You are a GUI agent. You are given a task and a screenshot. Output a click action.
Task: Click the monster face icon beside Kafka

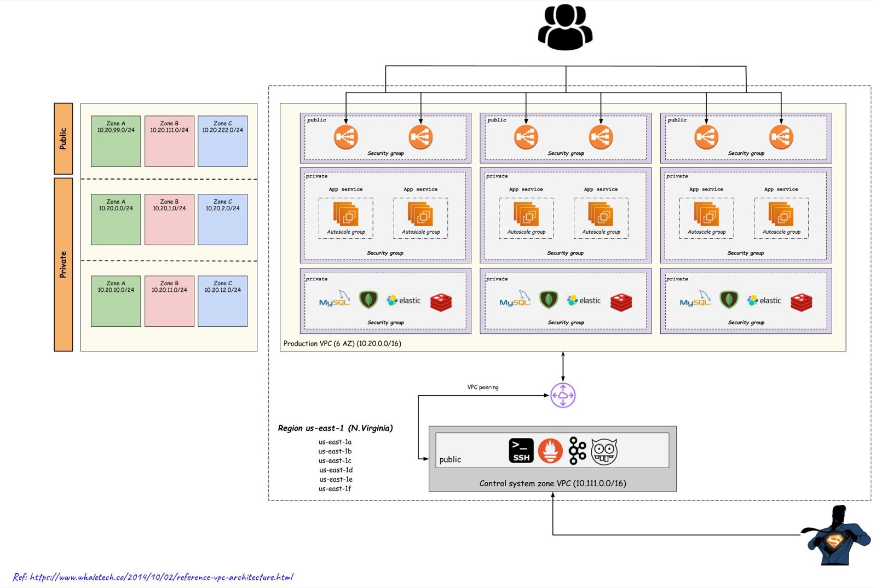(604, 451)
